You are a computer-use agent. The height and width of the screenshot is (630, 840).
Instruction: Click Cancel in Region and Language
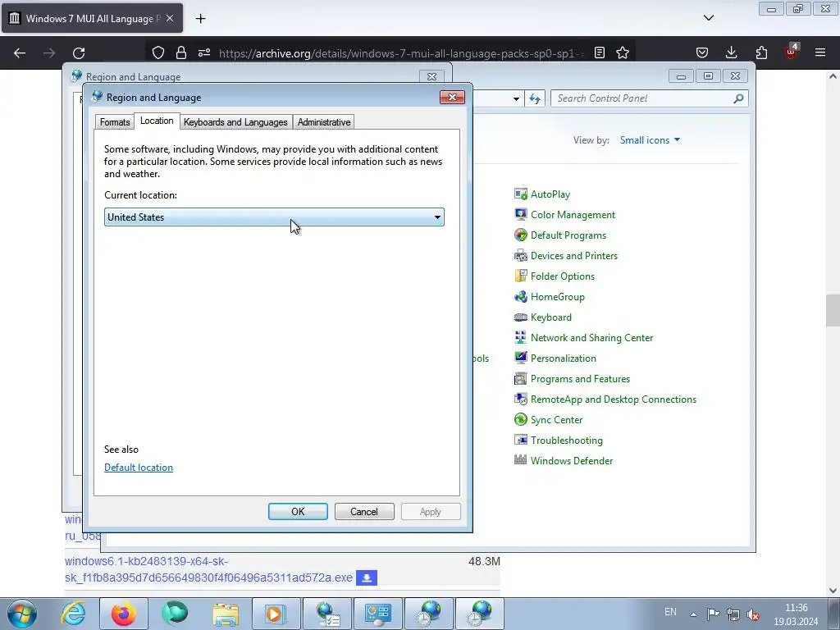(364, 512)
